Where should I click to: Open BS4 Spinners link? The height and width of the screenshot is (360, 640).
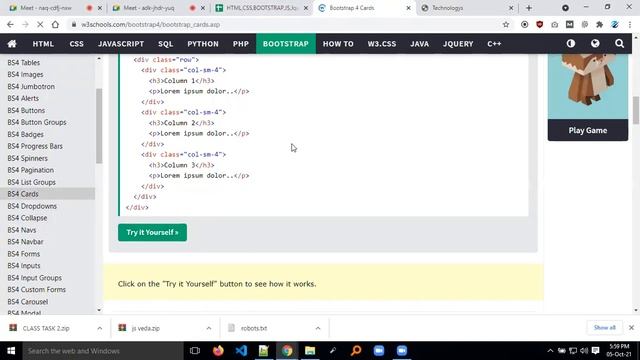pyautogui.click(x=27, y=158)
